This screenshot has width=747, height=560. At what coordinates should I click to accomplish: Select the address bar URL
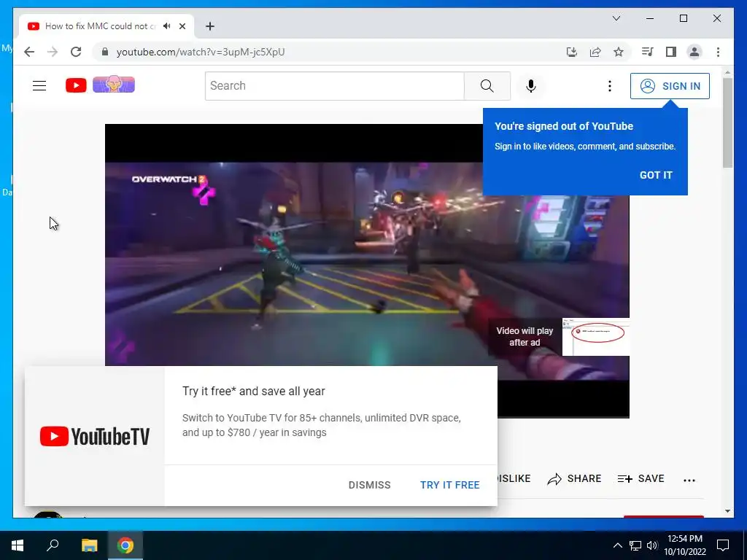[201, 52]
